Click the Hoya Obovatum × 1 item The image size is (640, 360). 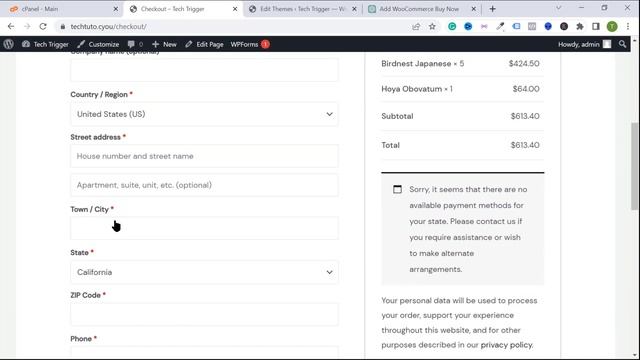[x=417, y=89]
